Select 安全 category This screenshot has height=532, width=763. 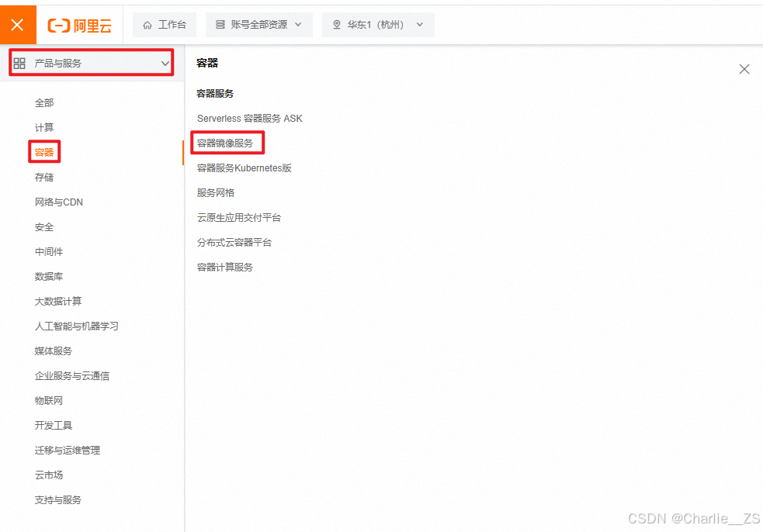pyautogui.click(x=44, y=226)
